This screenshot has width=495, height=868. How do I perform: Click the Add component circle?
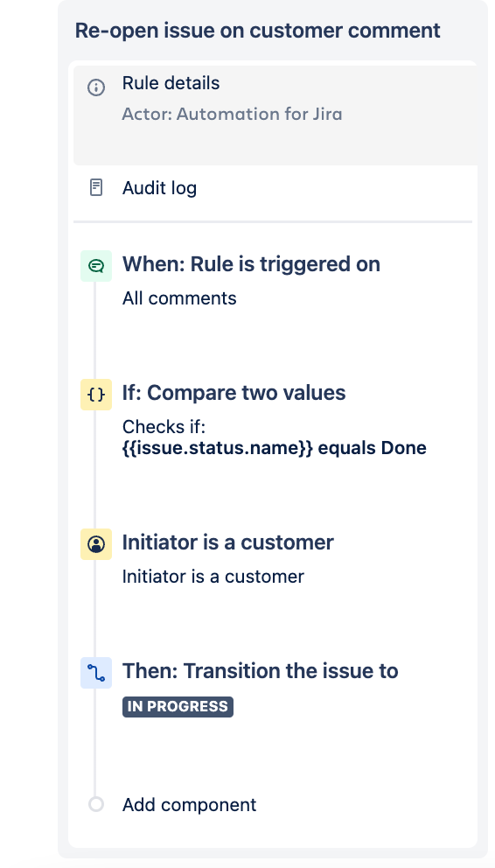[96, 804]
